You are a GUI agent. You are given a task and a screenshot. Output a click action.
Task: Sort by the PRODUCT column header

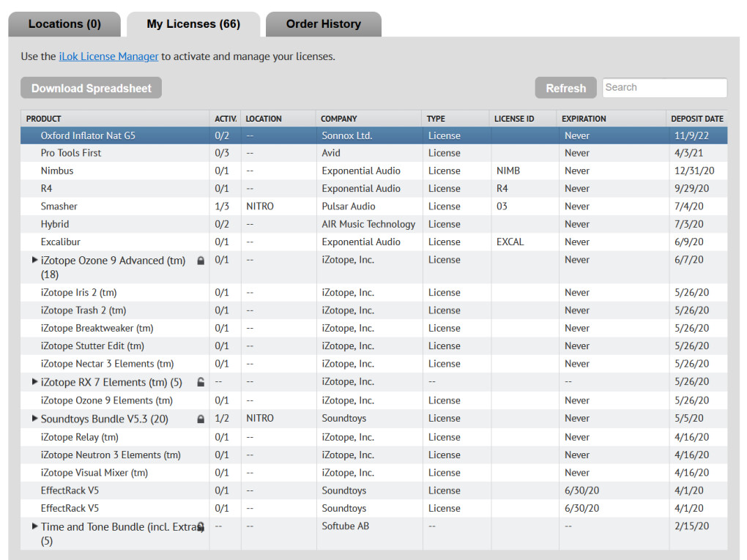(x=115, y=119)
